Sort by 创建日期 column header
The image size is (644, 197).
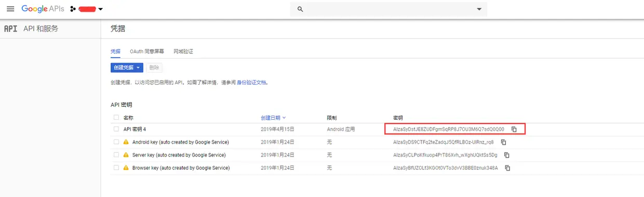[x=273, y=118]
